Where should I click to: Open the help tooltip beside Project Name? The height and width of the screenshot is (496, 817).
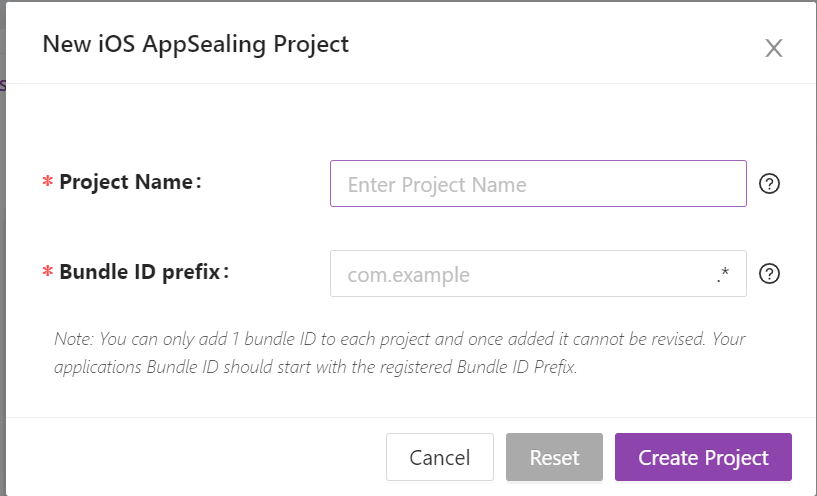pos(769,183)
